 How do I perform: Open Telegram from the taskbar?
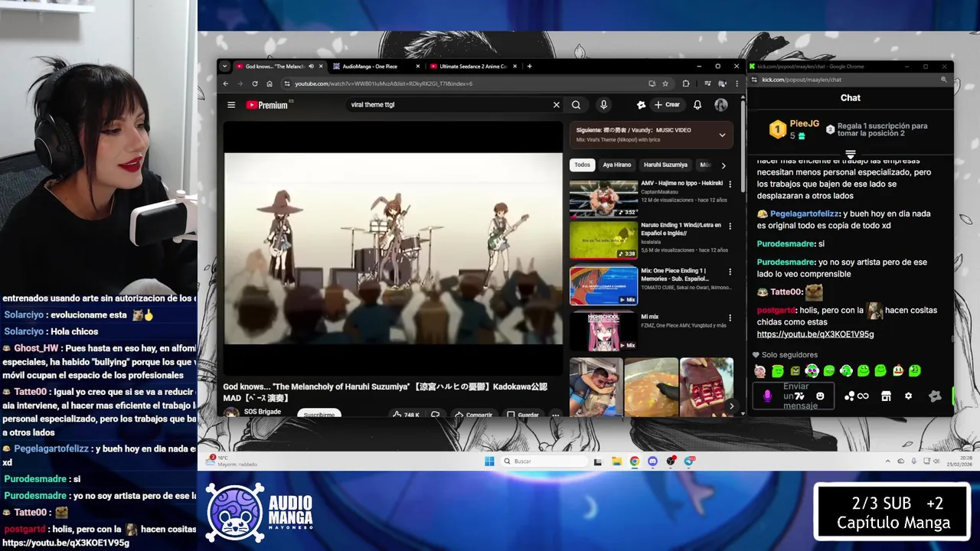tap(689, 461)
